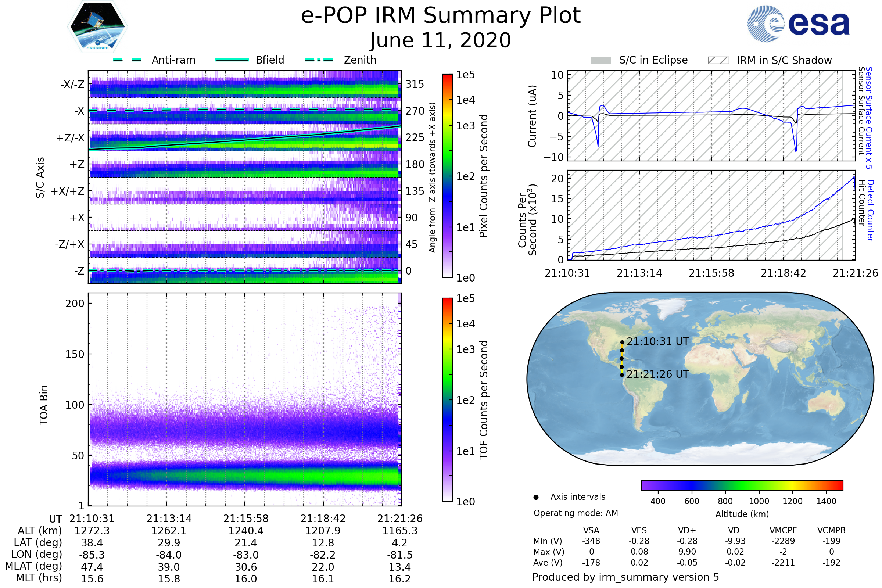The image size is (882, 588).
Task: Click the VMCPF column header in voltage table
Action: pyautogui.click(x=783, y=530)
